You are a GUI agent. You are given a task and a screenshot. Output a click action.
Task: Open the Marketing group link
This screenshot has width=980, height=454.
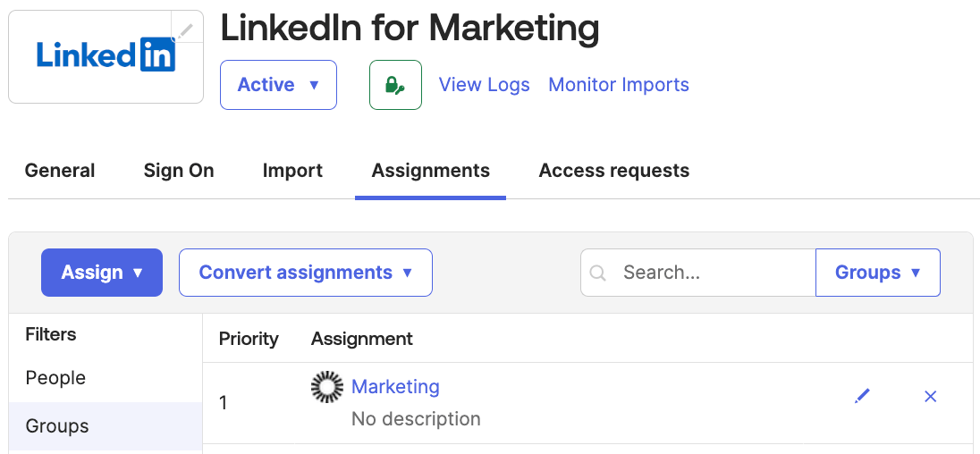tap(395, 387)
